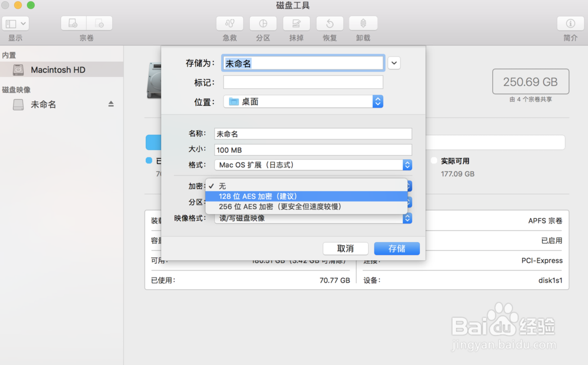The width and height of the screenshot is (588, 365).
Task: Open the sidebar display options button
Action: [15, 24]
